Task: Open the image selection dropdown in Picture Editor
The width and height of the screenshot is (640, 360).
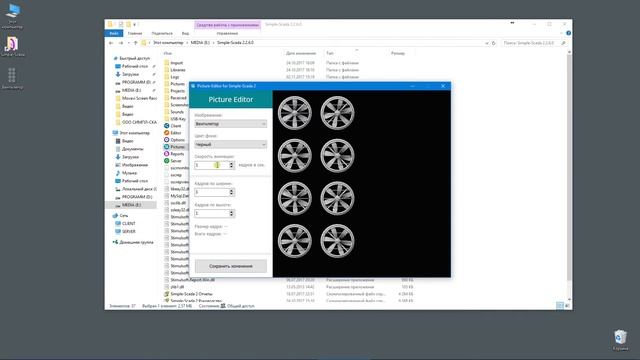Action: [231, 124]
